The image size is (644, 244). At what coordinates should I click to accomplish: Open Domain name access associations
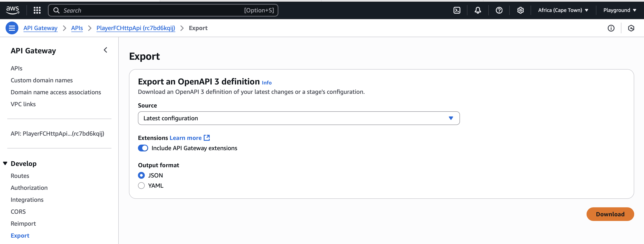56,92
